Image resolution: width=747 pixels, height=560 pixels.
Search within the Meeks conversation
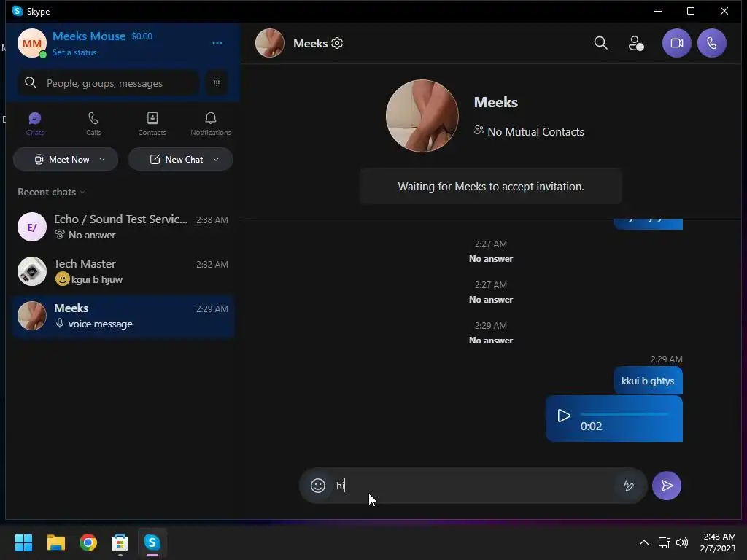[x=601, y=43]
